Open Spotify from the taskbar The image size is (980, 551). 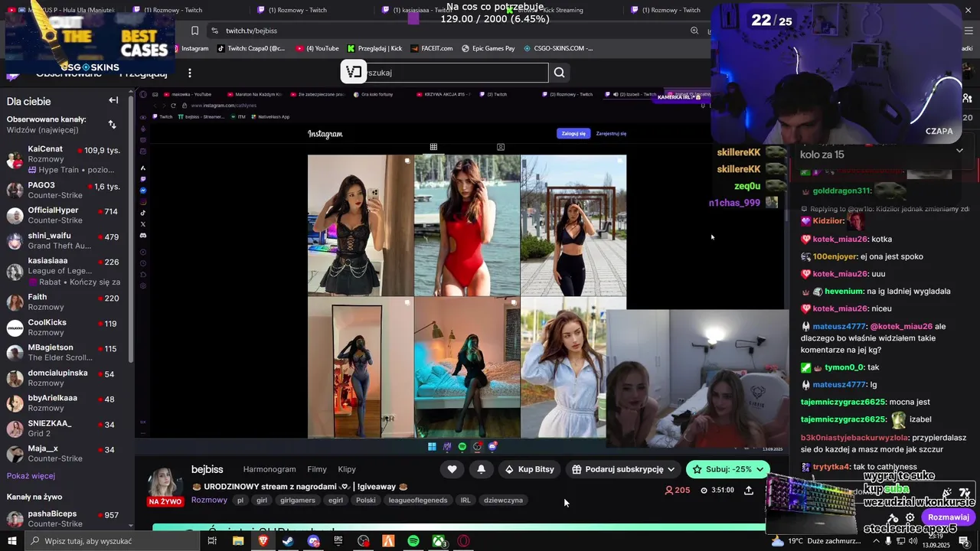pos(413,541)
